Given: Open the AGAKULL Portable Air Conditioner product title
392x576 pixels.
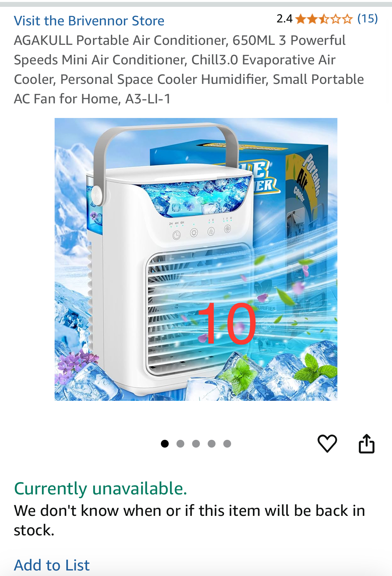Looking at the screenshot, I should (189, 70).
